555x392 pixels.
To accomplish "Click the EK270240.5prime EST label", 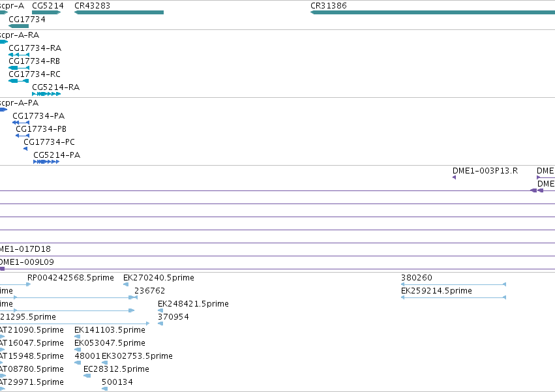I will pos(158,278).
